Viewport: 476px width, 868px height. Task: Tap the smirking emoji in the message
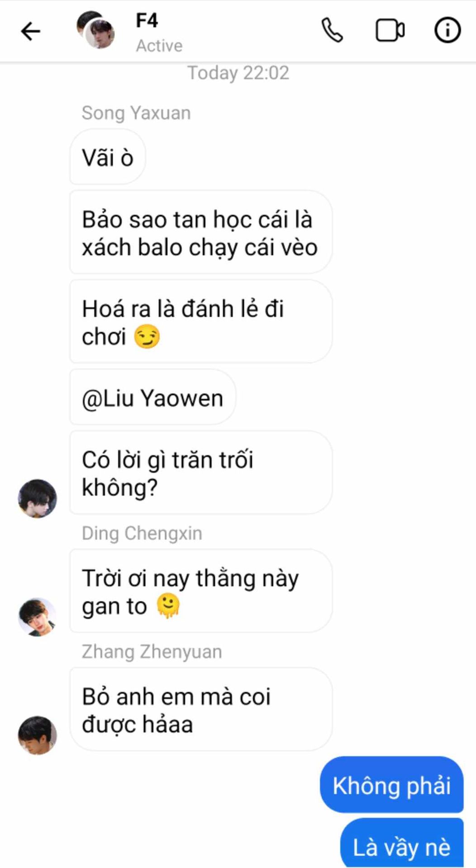point(147,337)
